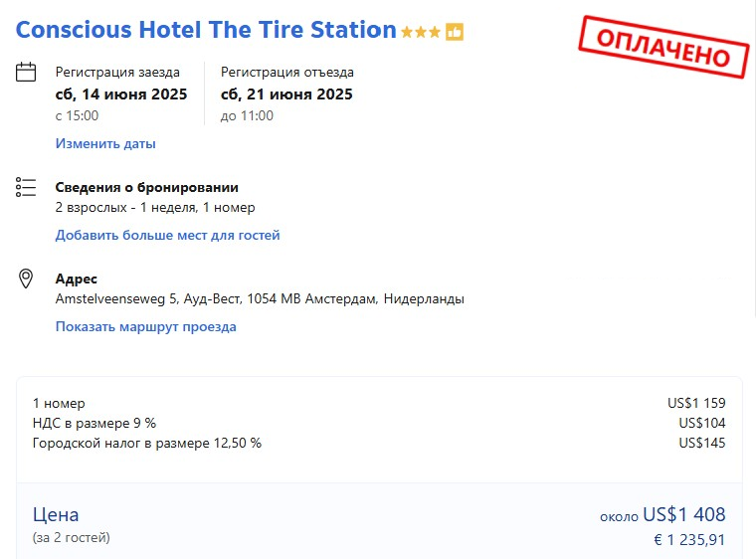Click the Городской налог 12,50 % row
The image size is (756, 559).
coord(379,443)
